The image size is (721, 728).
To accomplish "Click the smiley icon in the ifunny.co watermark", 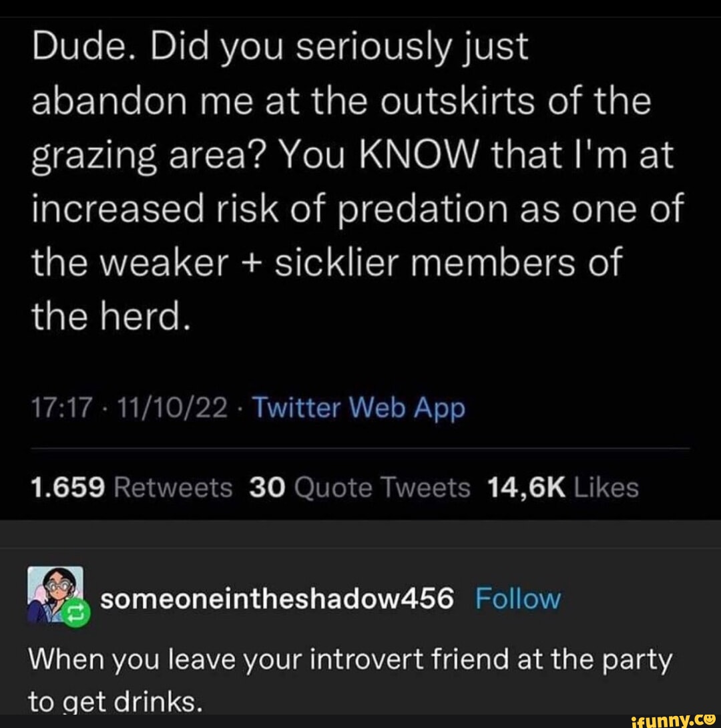I will (x=709, y=719).
